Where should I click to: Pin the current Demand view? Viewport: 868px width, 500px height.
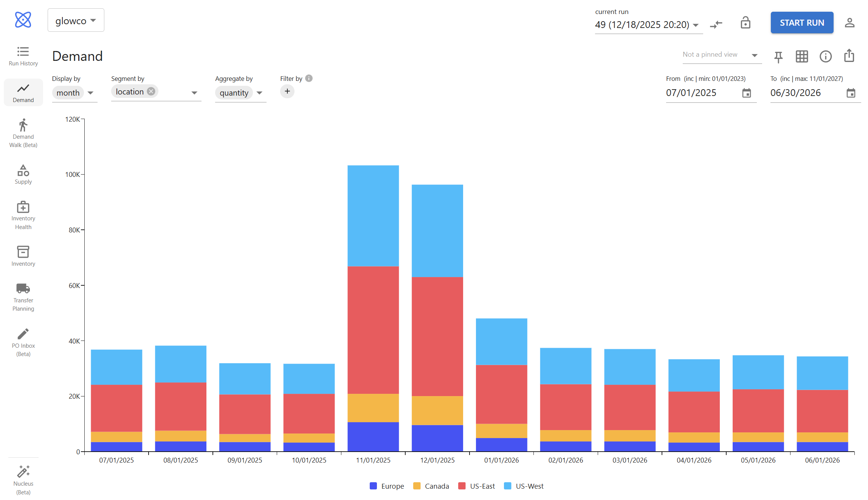point(778,56)
